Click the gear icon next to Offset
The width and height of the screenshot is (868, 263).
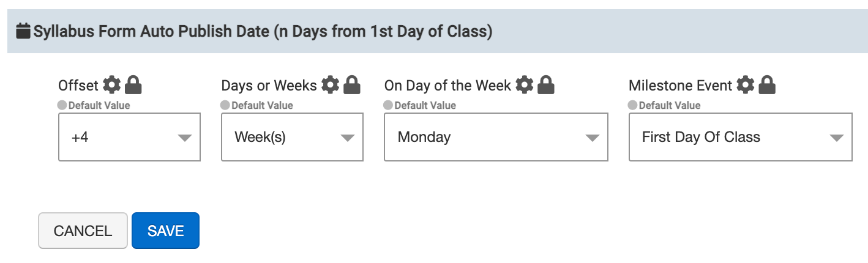click(111, 85)
